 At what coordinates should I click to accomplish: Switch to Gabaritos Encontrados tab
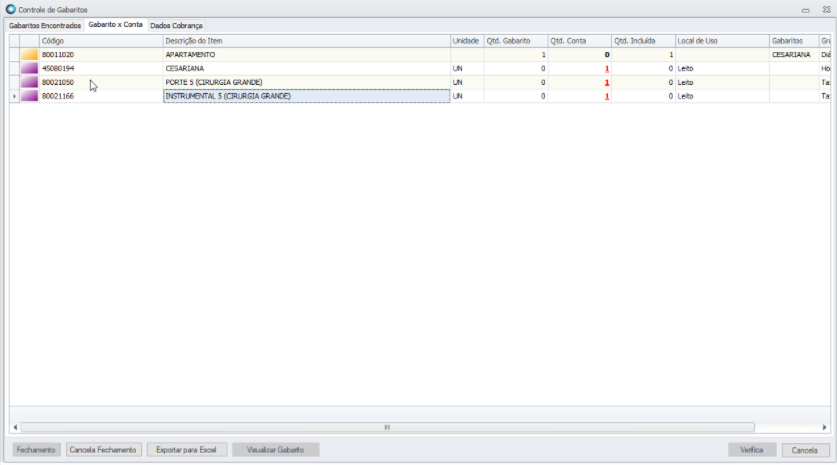click(45, 26)
